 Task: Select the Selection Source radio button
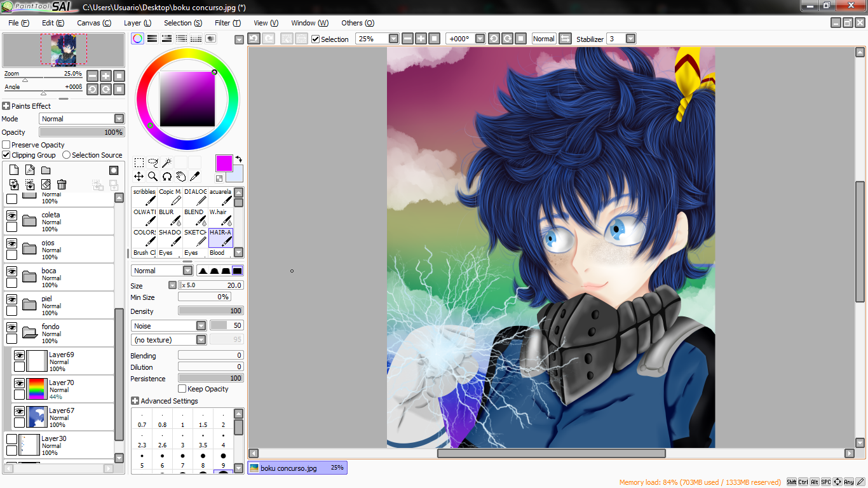[x=66, y=155]
